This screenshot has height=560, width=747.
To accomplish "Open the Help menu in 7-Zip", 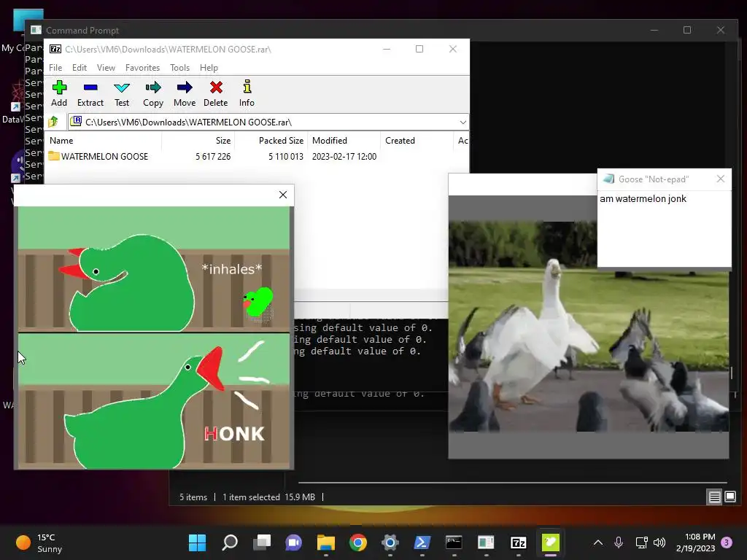I will click(209, 68).
